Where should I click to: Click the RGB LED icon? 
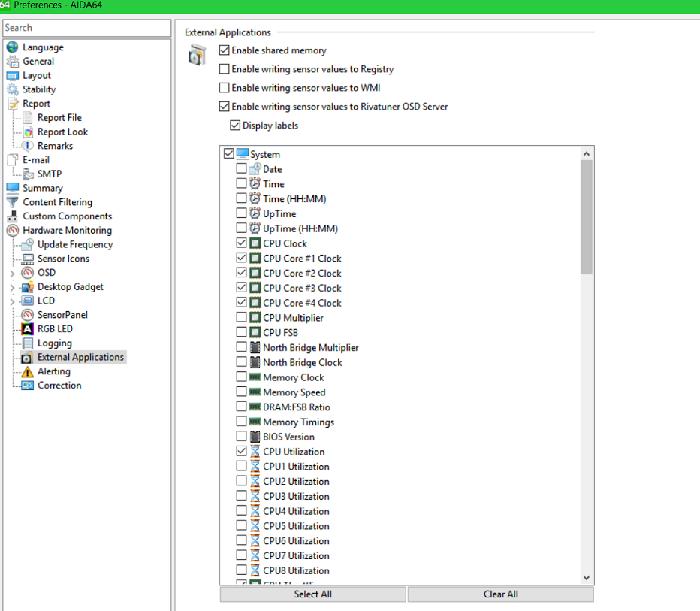click(28, 329)
